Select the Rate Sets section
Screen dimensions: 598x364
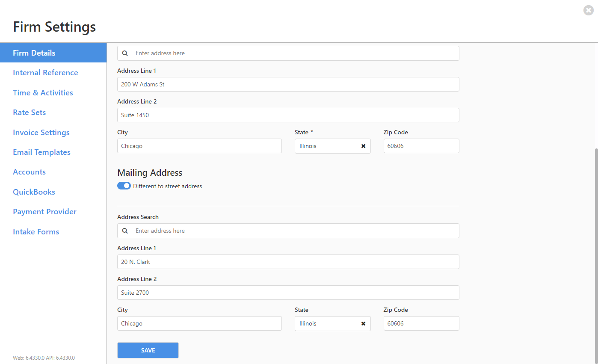[x=29, y=112]
